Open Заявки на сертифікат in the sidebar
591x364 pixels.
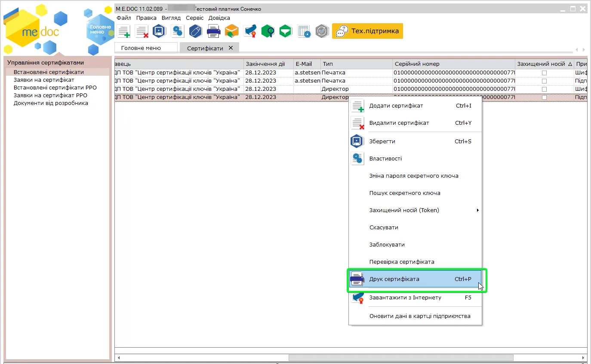(44, 80)
